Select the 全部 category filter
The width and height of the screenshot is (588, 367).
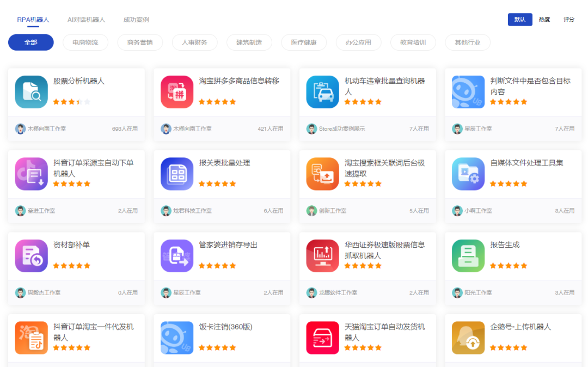point(30,42)
